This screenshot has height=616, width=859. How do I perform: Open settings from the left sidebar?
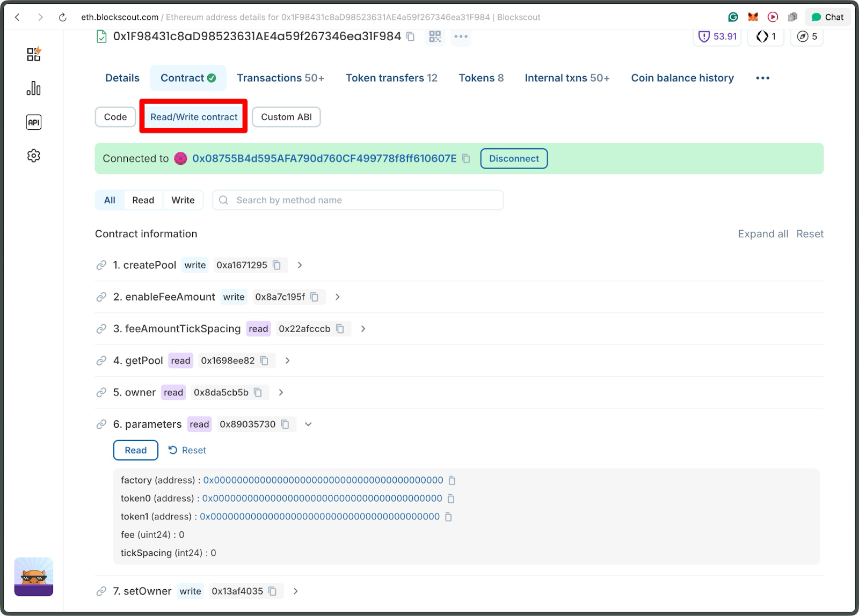[33, 155]
